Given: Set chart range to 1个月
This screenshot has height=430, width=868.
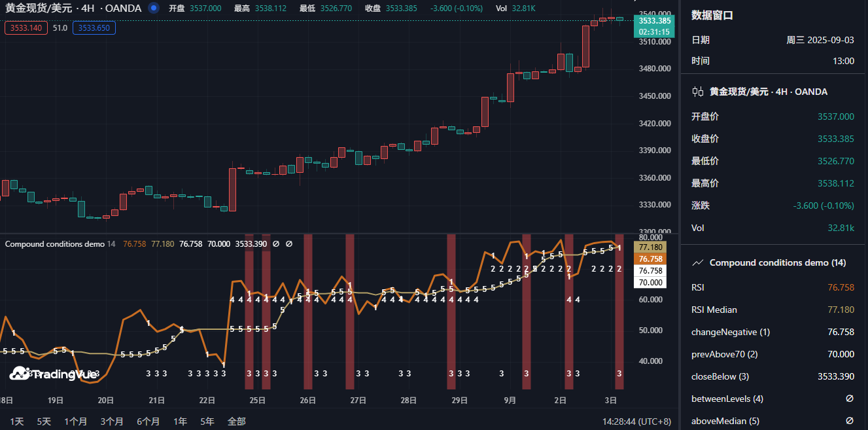Looking at the screenshot, I should (x=76, y=421).
